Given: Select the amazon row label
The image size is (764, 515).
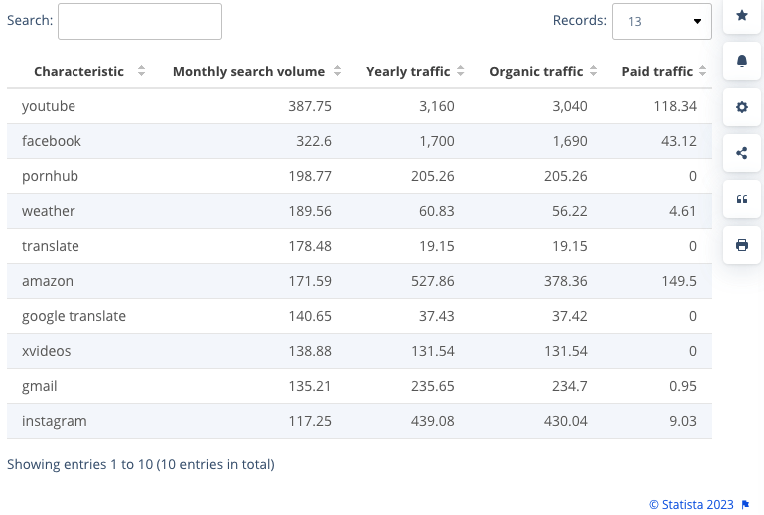Looking at the screenshot, I should pyautogui.click(x=48, y=282).
